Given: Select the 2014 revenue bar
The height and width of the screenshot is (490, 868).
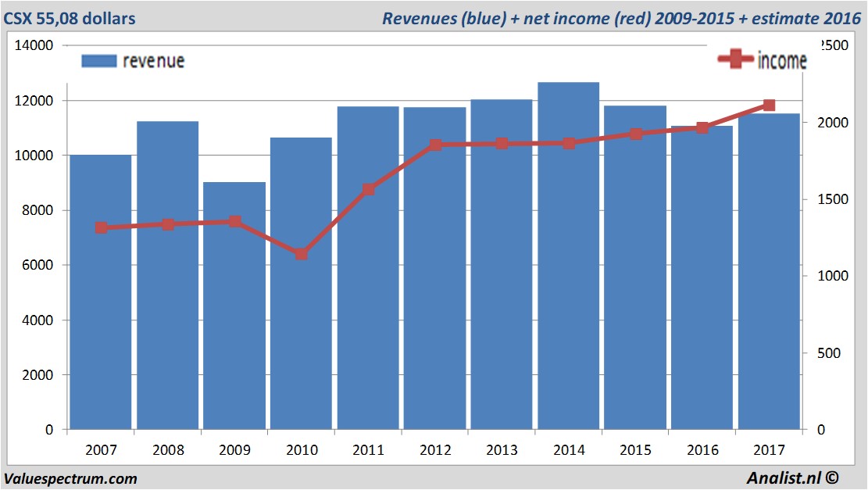Looking at the screenshot, I should pos(569,258).
